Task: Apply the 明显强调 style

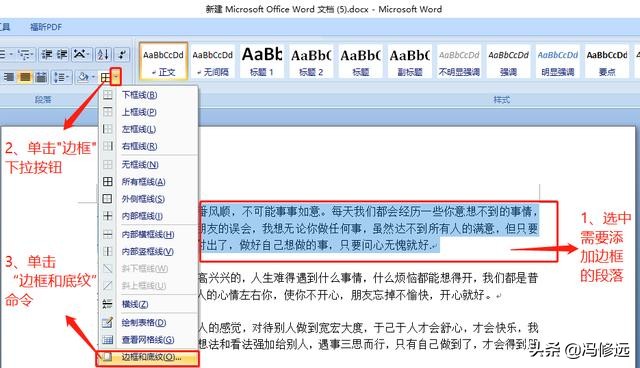Action: (558, 61)
